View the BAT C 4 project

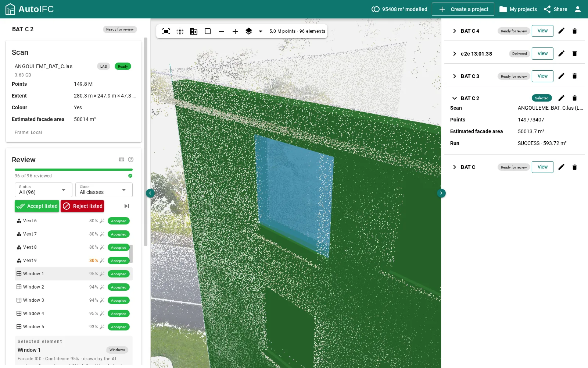tap(542, 31)
